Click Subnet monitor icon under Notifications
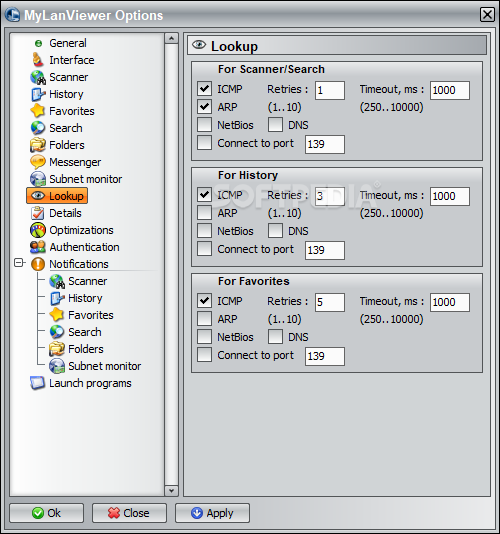Image resolution: width=500 pixels, height=534 pixels. 57,366
